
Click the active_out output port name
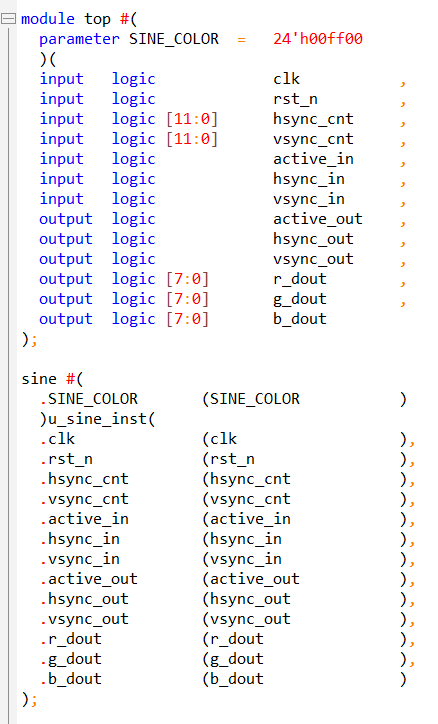[318, 219]
